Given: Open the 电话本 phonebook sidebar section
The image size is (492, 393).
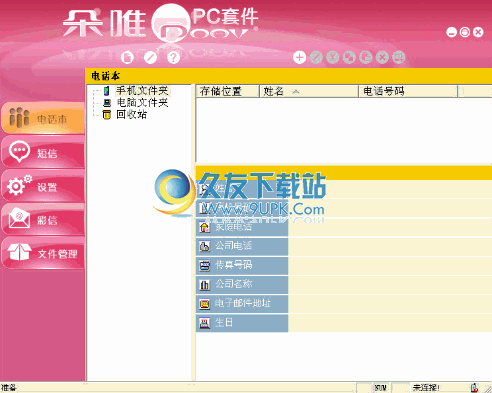Looking at the screenshot, I should pos(43,118).
